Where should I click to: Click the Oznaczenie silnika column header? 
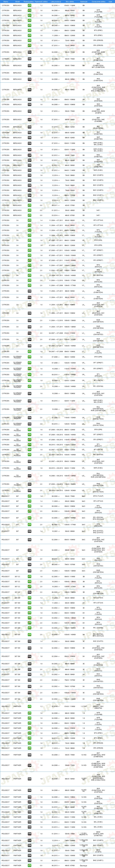[98, 1]
